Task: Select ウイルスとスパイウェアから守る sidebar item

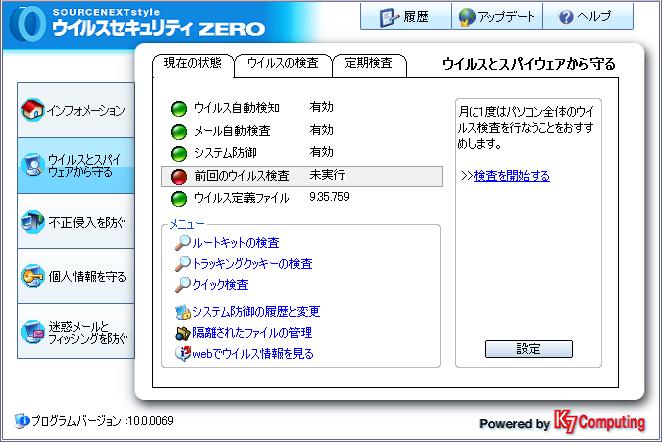Action: point(76,165)
